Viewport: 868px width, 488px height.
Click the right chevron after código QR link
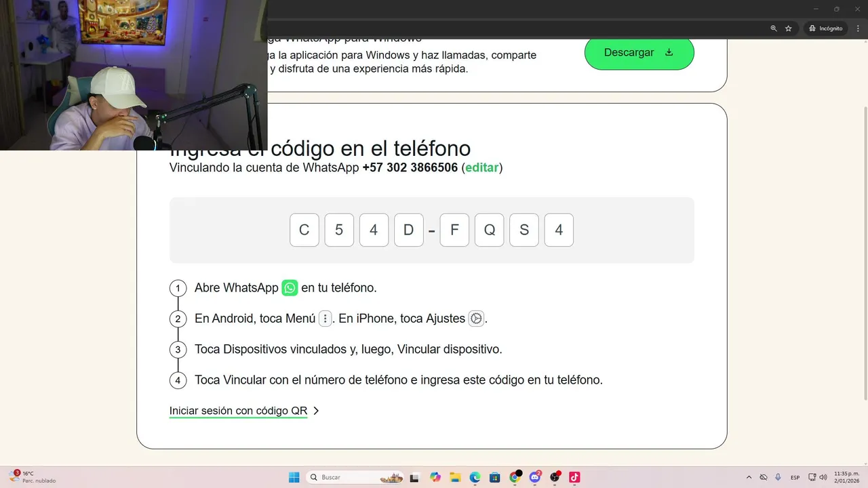(316, 411)
